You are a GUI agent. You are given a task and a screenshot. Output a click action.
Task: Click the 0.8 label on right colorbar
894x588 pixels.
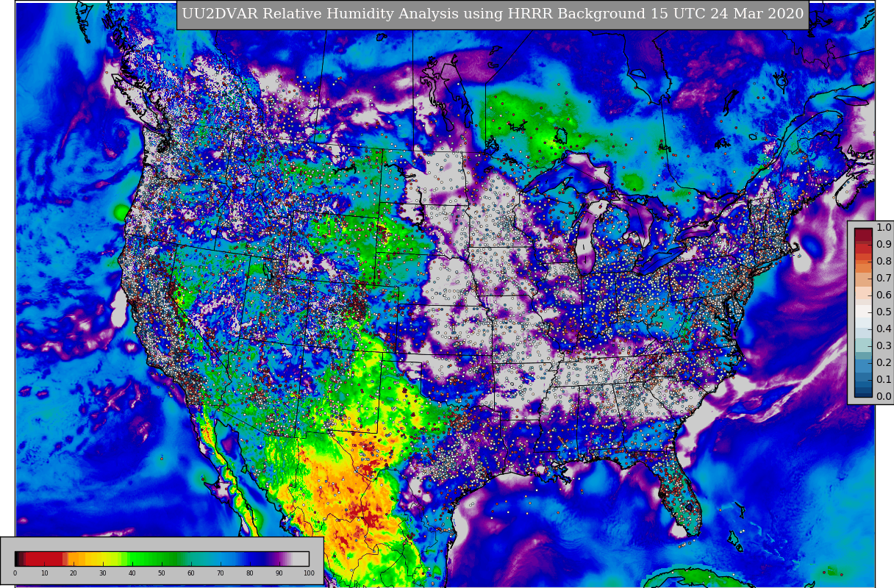884,262
